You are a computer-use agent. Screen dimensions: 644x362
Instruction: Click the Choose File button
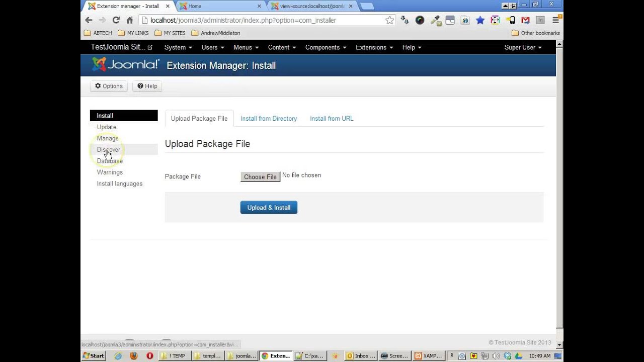click(x=260, y=177)
